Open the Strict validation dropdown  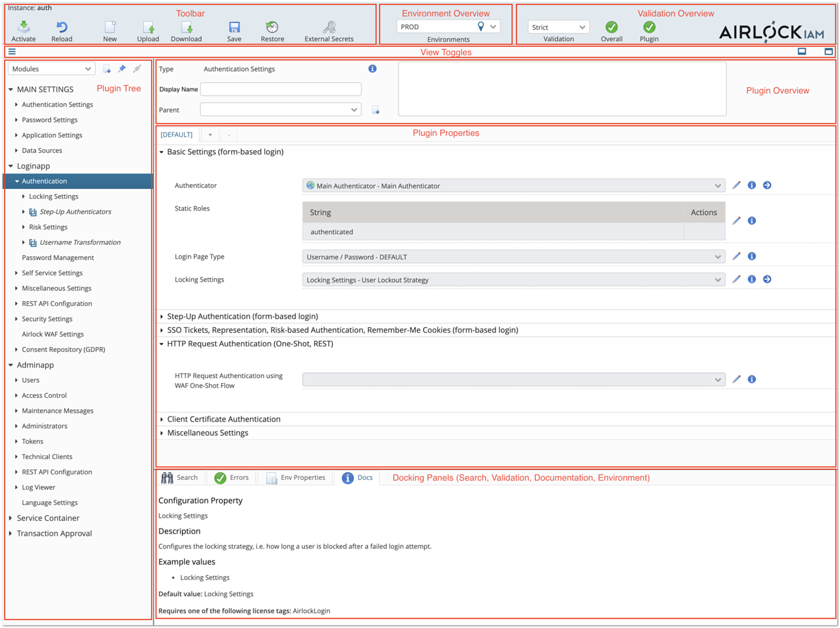558,27
